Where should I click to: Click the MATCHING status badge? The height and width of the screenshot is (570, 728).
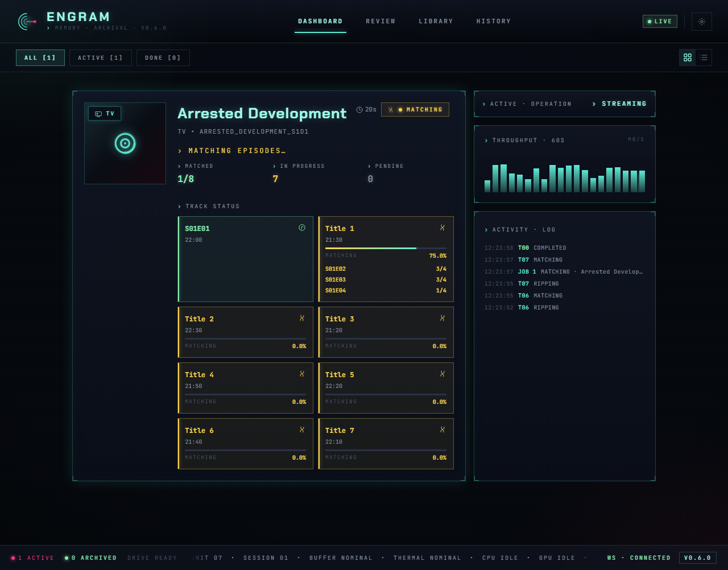(415, 110)
